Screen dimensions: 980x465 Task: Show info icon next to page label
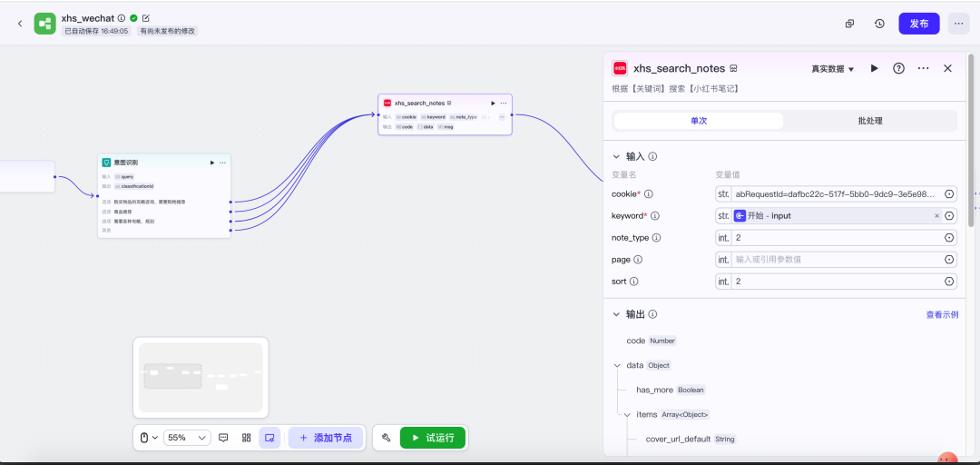click(638, 259)
